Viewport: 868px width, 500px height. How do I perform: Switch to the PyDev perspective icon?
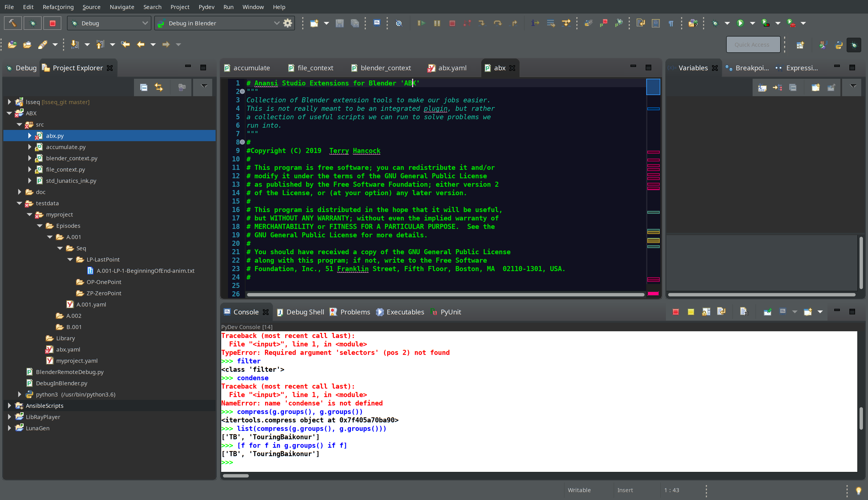click(x=839, y=45)
